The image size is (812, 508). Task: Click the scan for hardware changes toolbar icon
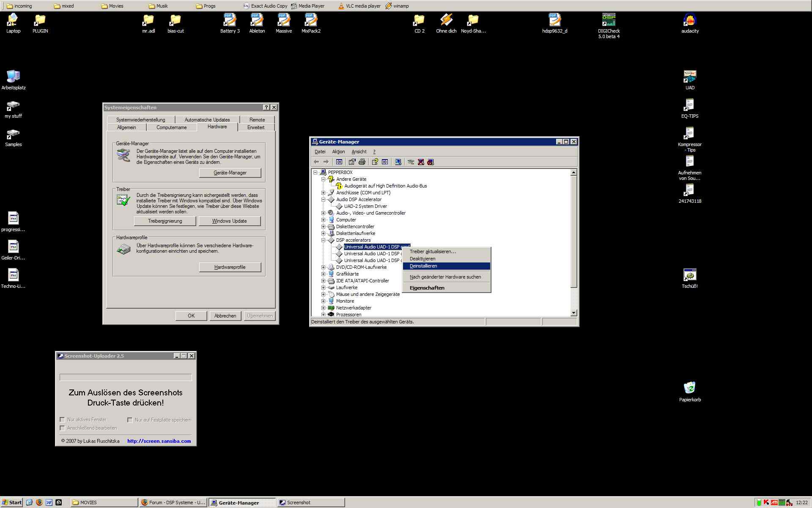click(x=398, y=162)
